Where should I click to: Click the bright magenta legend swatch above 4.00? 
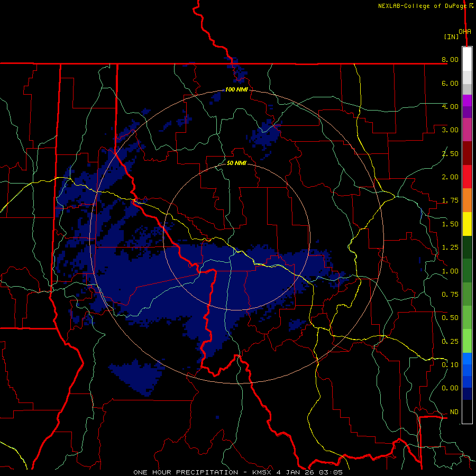click(467, 100)
